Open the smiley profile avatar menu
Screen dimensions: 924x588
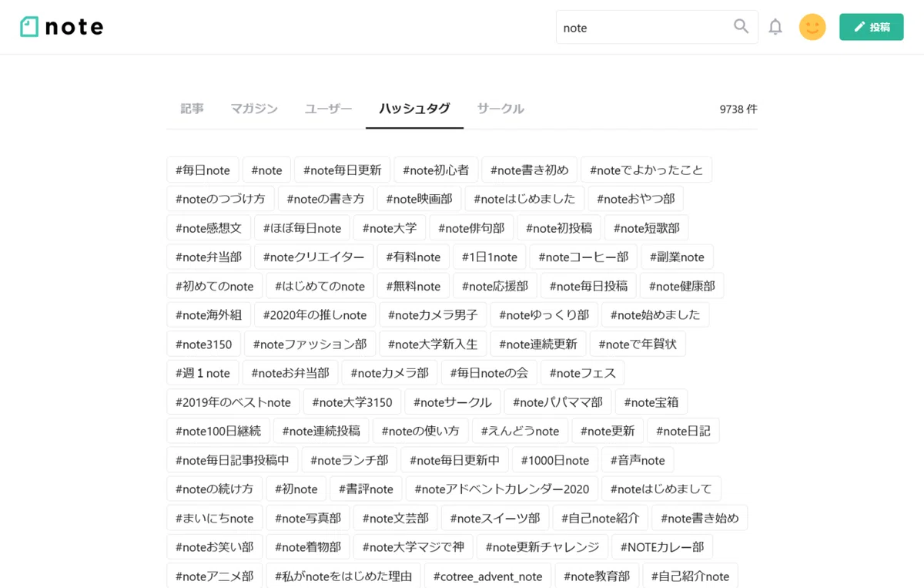(812, 27)
